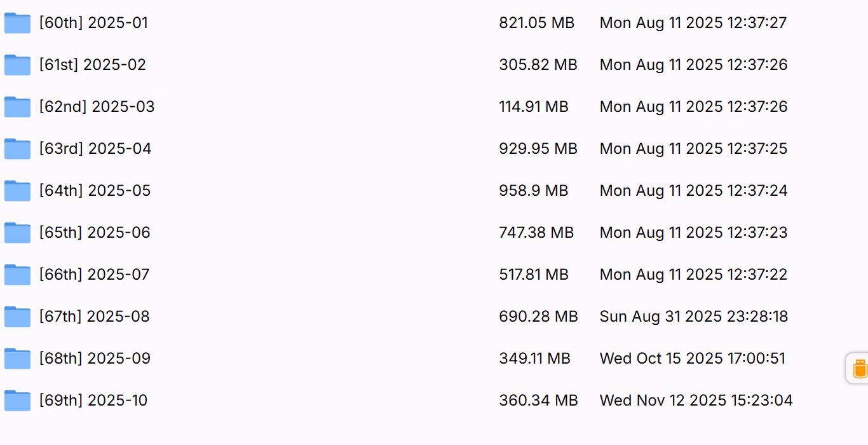Select the folder icon for [68th] 2025-09

[x=17, y=359]
